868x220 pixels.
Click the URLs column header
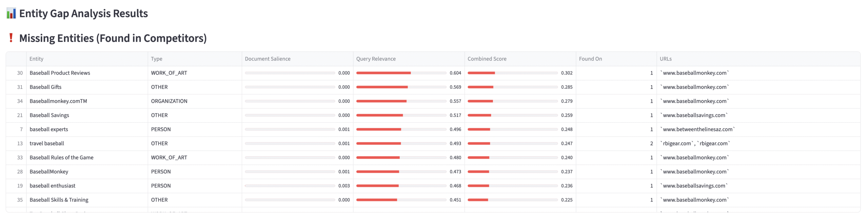(x=666, y=59)
